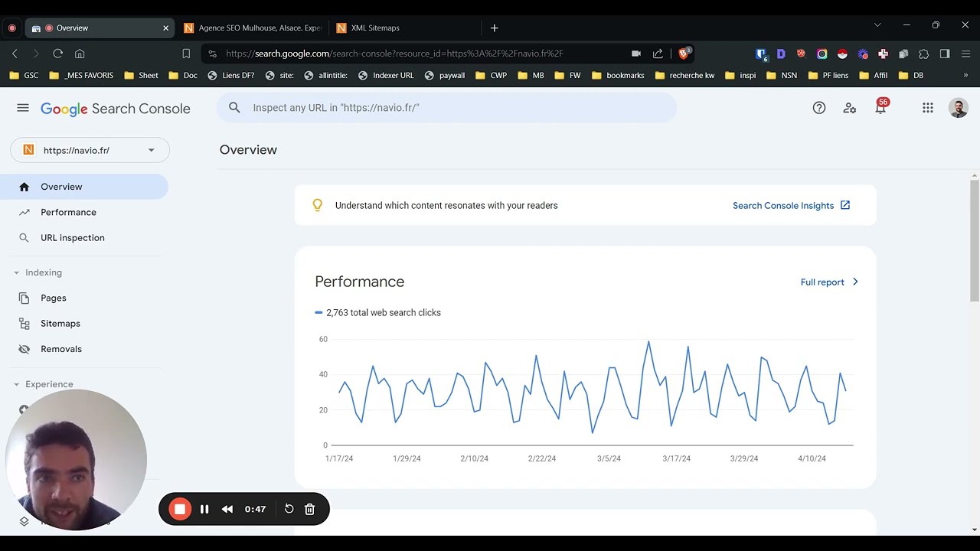This screenshot has width=980, height=551.
Task: Switch to Agence SEO Mulhouse tab
Action: tap(253, 28)
